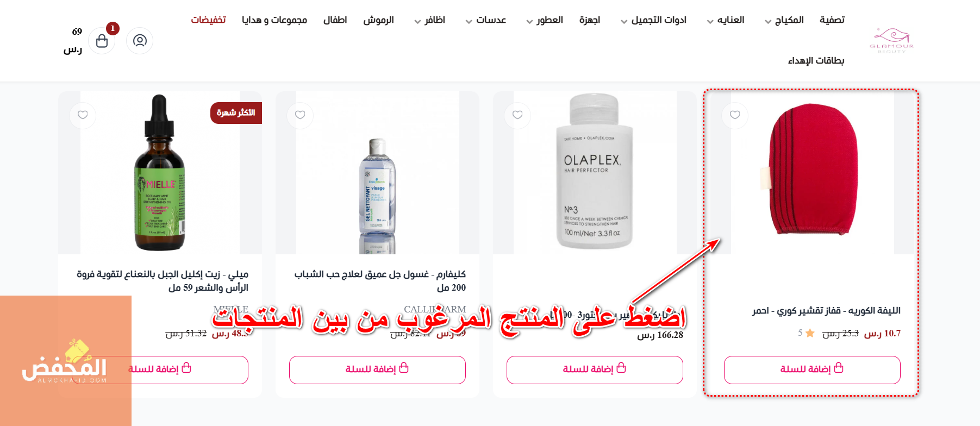Open the تخفيضات sales menu item

208,20
